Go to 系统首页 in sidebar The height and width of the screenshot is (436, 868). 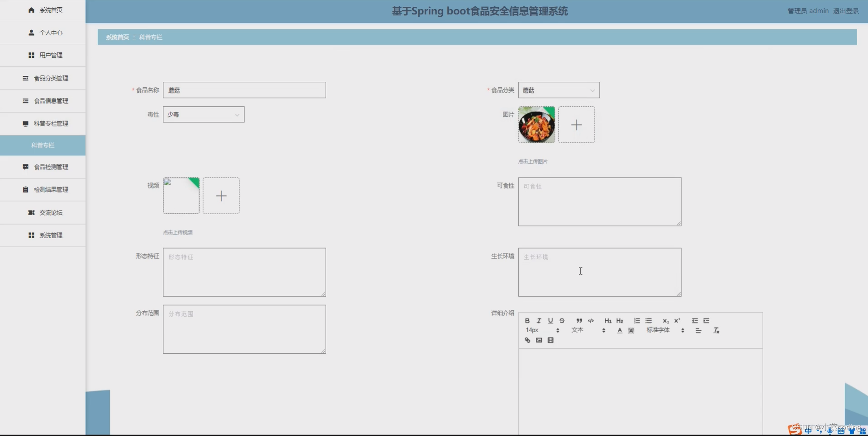point(43,10)
